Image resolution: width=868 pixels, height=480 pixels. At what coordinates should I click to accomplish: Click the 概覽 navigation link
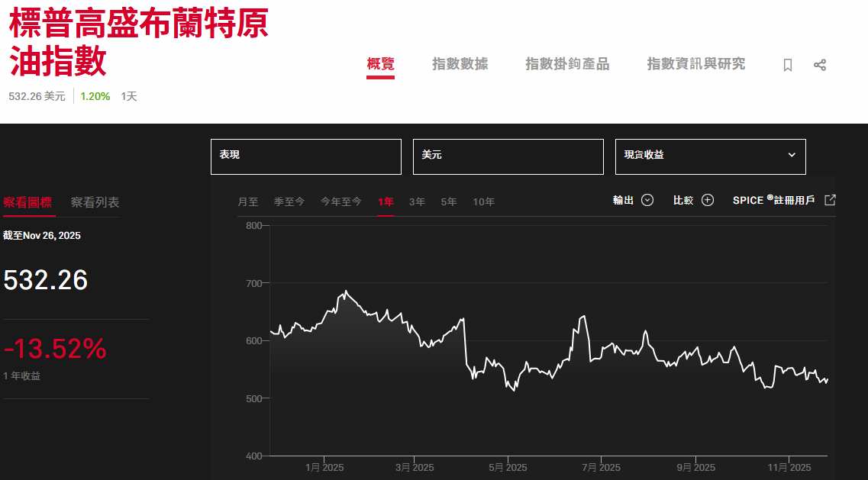379,64
